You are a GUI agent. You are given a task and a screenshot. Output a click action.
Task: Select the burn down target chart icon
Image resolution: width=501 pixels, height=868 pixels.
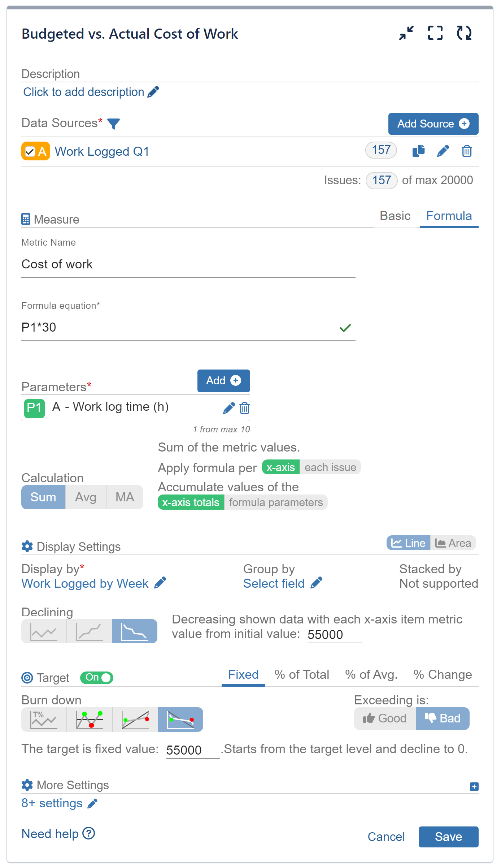(180, 720)
